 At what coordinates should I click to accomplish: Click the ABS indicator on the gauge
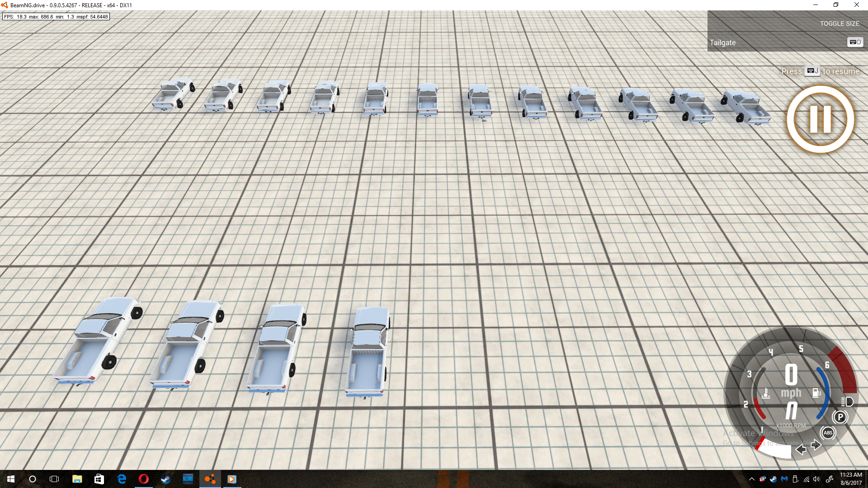(x=828, y=433)
